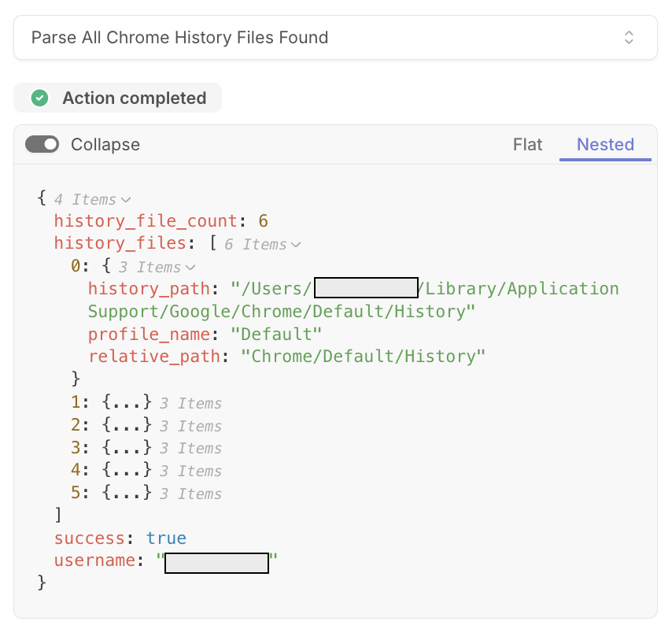Switch to the Flat view tab
This screenshot has height=636, width=672.
527,144
